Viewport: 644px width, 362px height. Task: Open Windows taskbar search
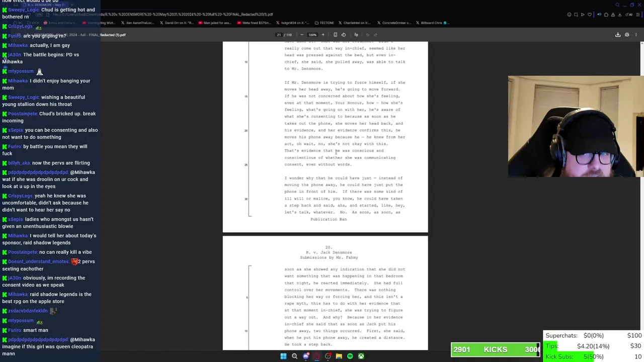click(294, 356)
